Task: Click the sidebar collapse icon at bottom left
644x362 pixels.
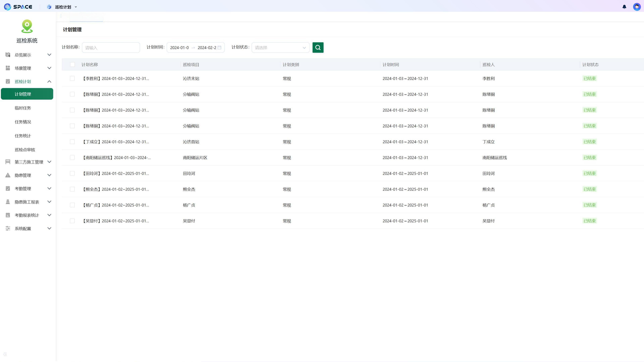Action: (x=5, y=354)
